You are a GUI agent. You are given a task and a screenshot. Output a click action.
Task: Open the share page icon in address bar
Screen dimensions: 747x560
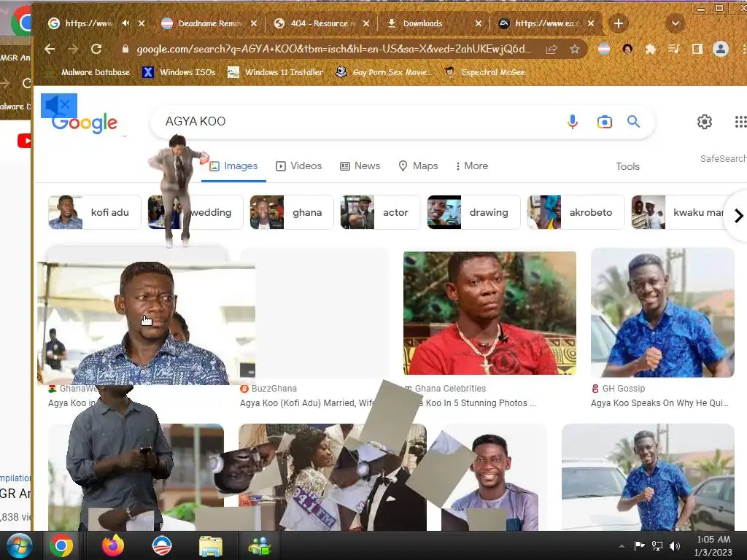[551, 49]
